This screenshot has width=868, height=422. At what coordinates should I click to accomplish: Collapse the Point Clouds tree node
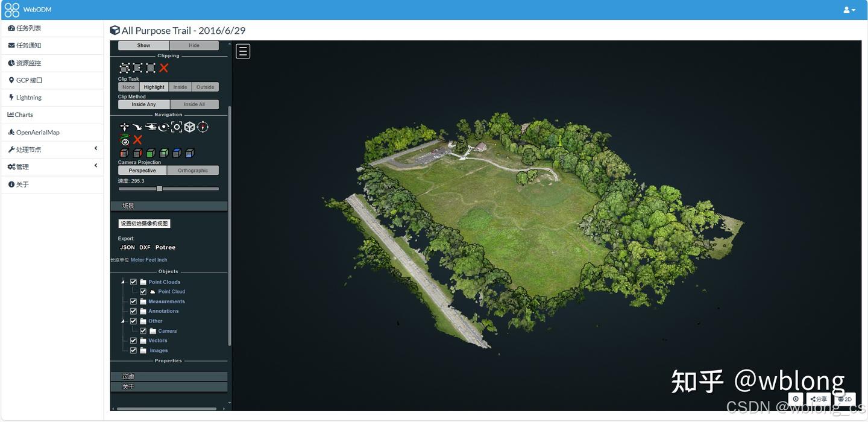tap(122, 282)
